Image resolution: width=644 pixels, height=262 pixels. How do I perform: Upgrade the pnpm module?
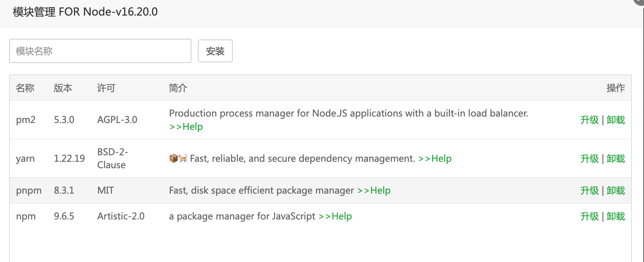(589, 191)
